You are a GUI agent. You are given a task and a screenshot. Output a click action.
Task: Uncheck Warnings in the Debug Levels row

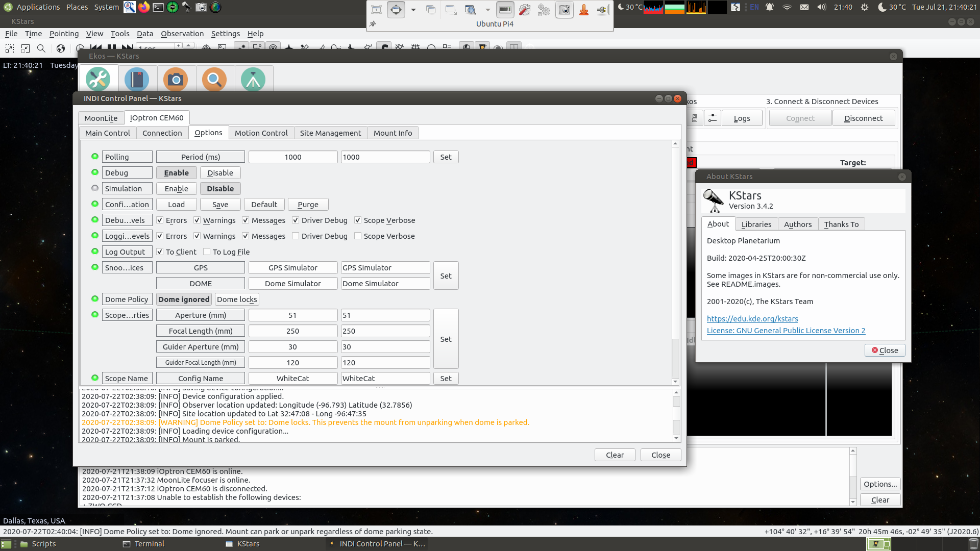(197, 220)
